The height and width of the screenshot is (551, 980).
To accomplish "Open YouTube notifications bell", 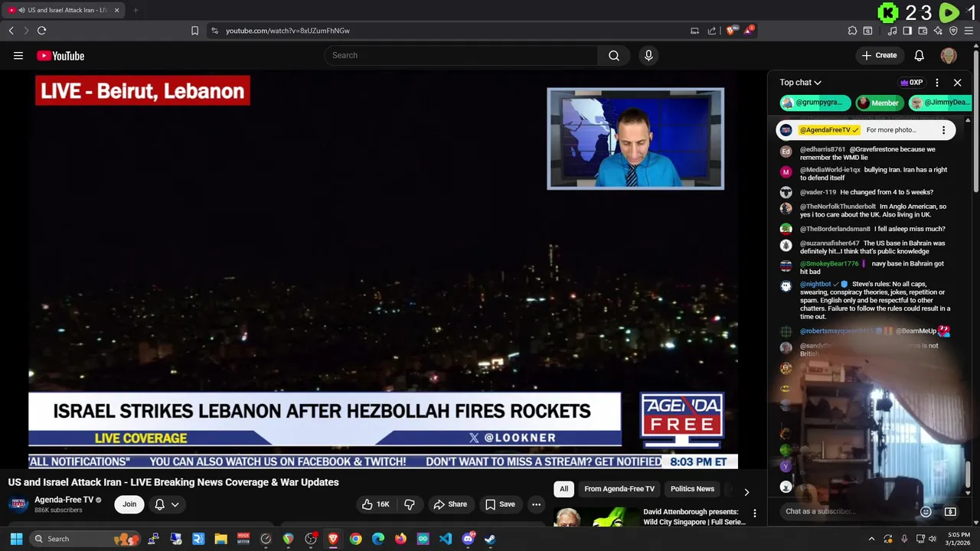I will pyautogui.click(x=919, y=55).
